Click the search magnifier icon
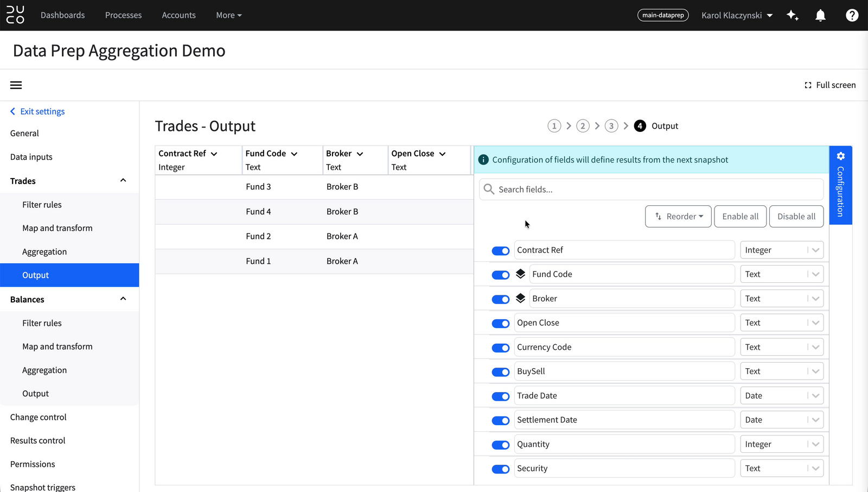Image resolution: width=868 pixels, height=492 pixels. [x=489, y=189]
